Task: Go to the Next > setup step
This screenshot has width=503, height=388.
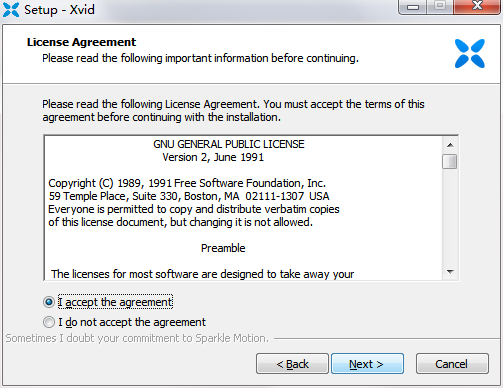Action: 367,364
